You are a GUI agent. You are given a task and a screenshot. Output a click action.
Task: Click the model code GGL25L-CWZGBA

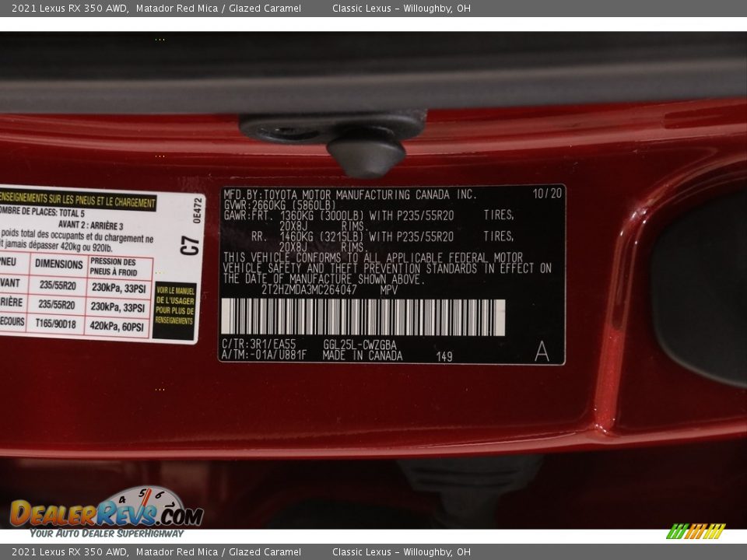pos(359,345)
